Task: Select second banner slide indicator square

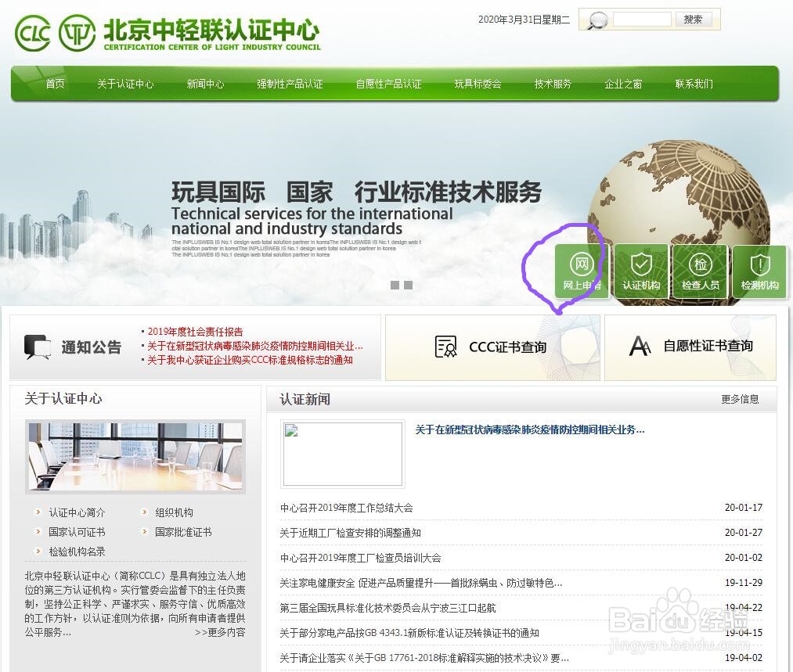Action: click(408, 285)
